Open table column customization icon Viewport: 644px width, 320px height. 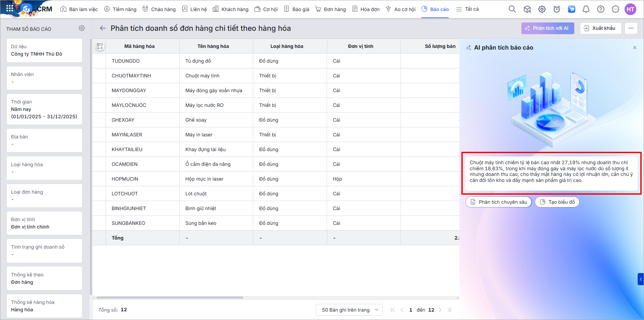pos(100,46)
